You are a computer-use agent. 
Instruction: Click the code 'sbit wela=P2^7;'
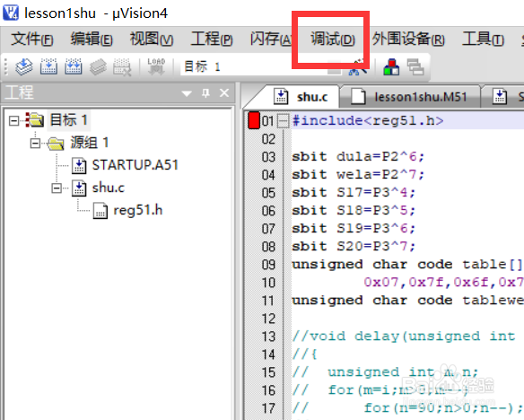point(358,174)
